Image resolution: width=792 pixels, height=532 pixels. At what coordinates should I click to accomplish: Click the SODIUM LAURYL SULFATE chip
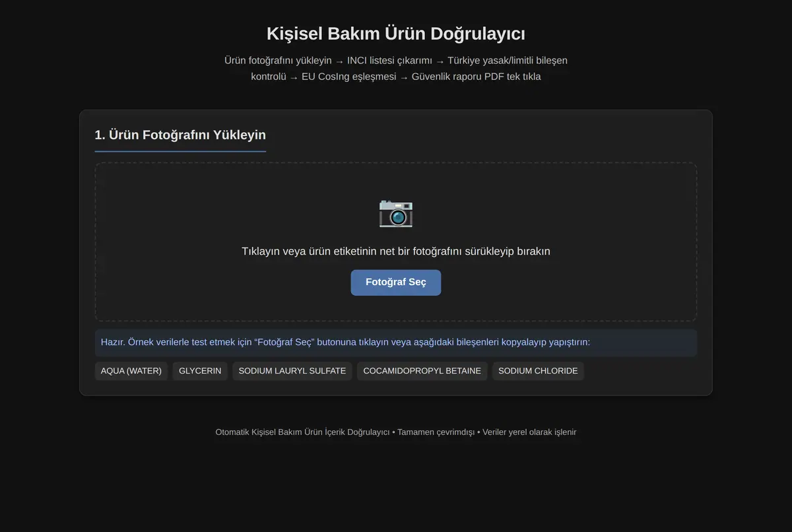tap(292, 371)
